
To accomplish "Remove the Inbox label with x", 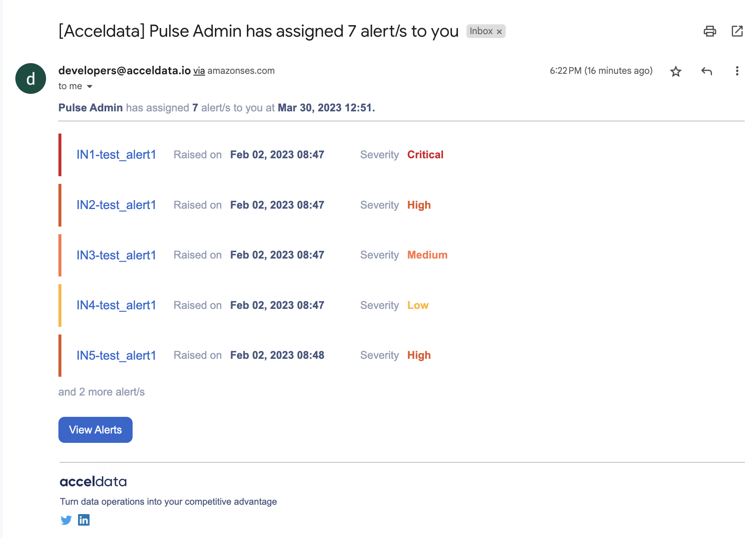I will pos(499,32).
